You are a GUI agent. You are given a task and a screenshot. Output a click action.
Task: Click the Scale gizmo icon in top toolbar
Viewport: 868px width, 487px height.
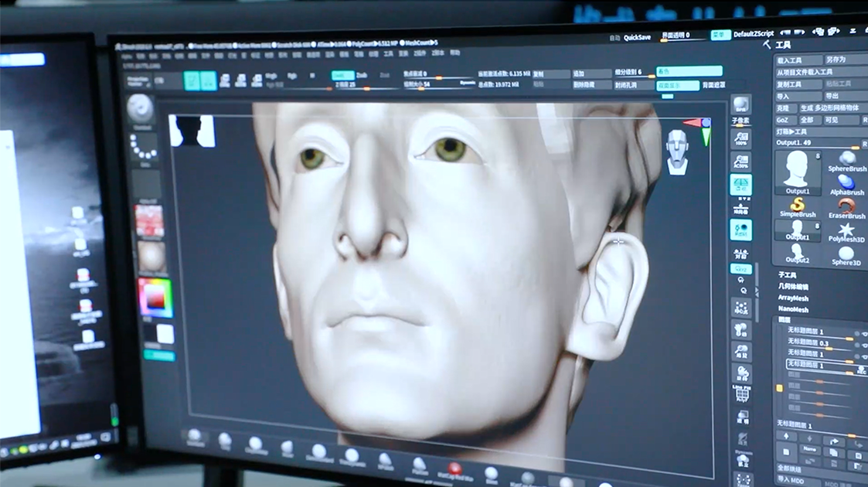[241, 81]
